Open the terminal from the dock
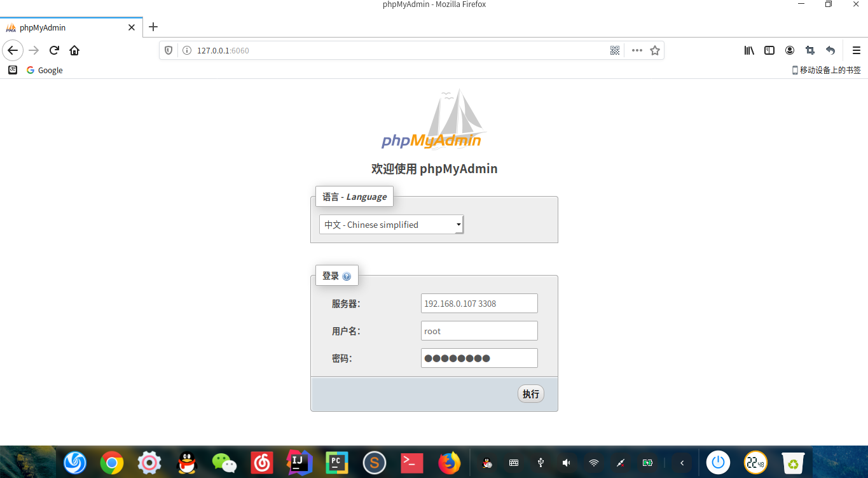 [x=412, y=463]
